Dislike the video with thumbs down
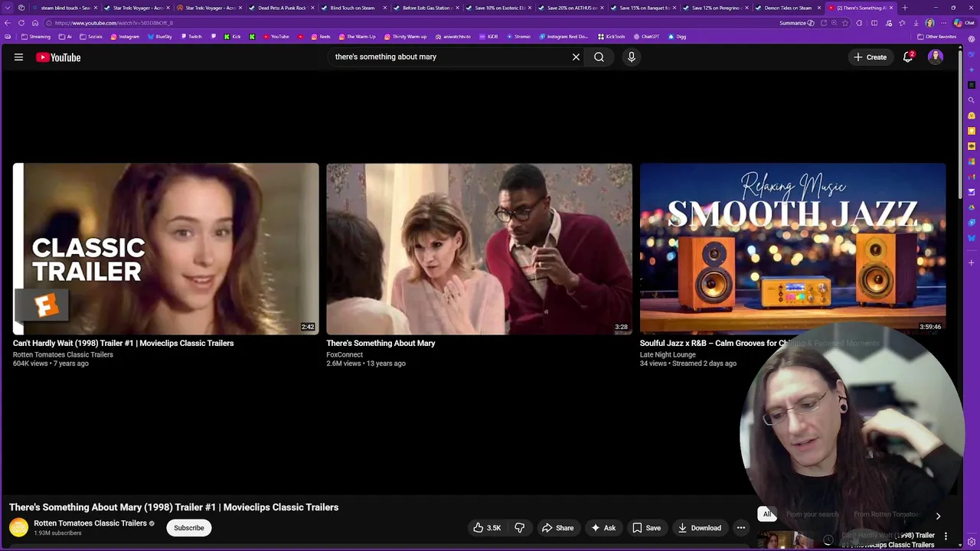This screenshot has height=551, width=980. pos(519,527)
